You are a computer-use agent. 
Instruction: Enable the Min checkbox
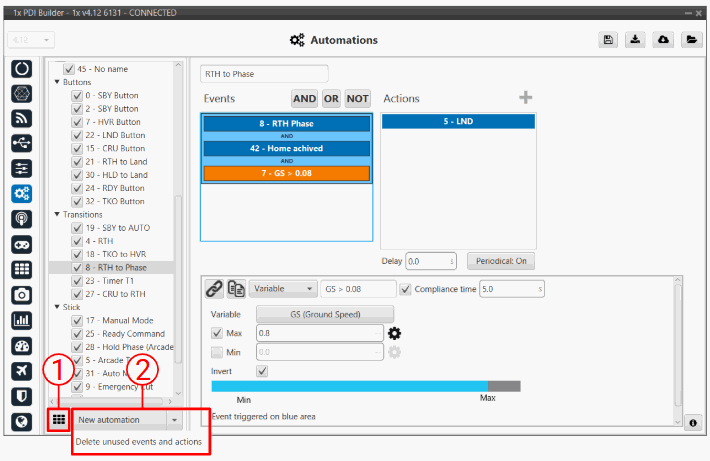(x=219, y=351)
